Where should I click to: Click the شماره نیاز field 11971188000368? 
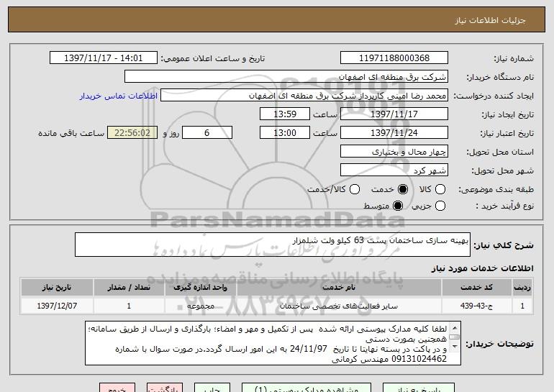pos(394,58)
